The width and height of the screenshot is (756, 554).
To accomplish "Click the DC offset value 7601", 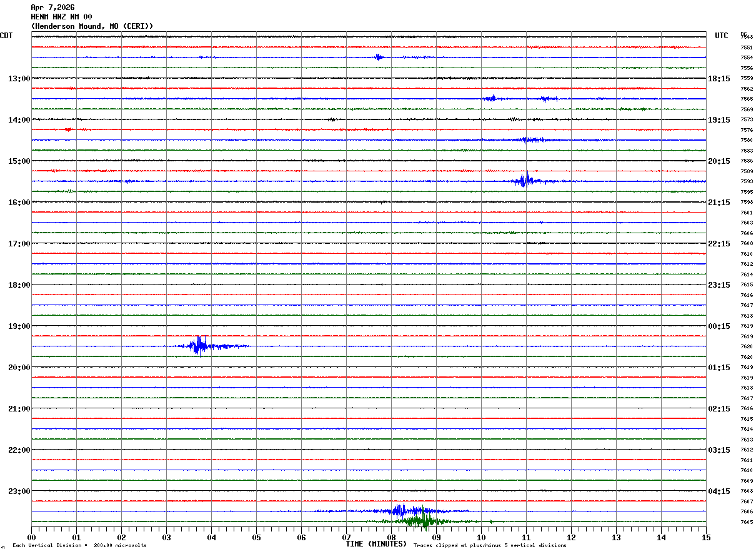I will (747, 213).
